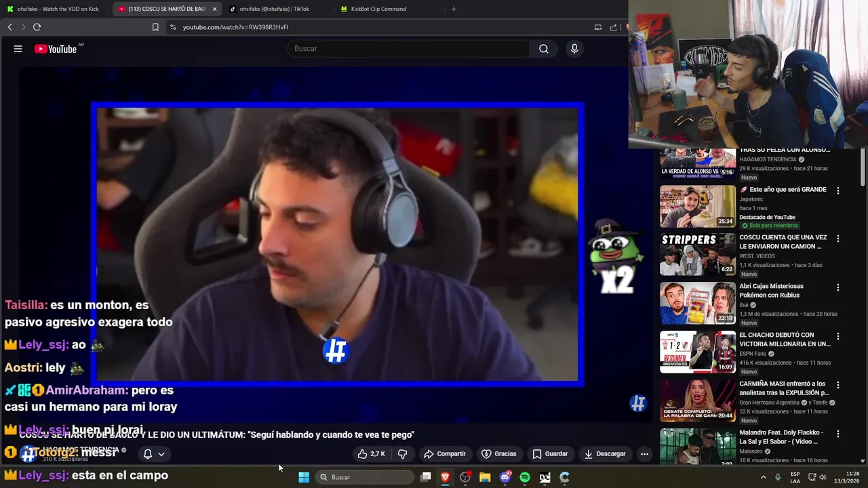Image resolution: width=868 pixels, height=488 pixels.
Task: Open LA VERDAD DE ALONSO thumbnail
Action: (x=698, y=163)
